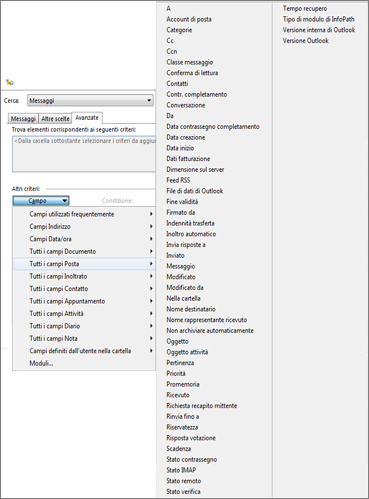Pick Risposta votazione field
The height and width of the screenshot is (499, 369).
point(191,438)
